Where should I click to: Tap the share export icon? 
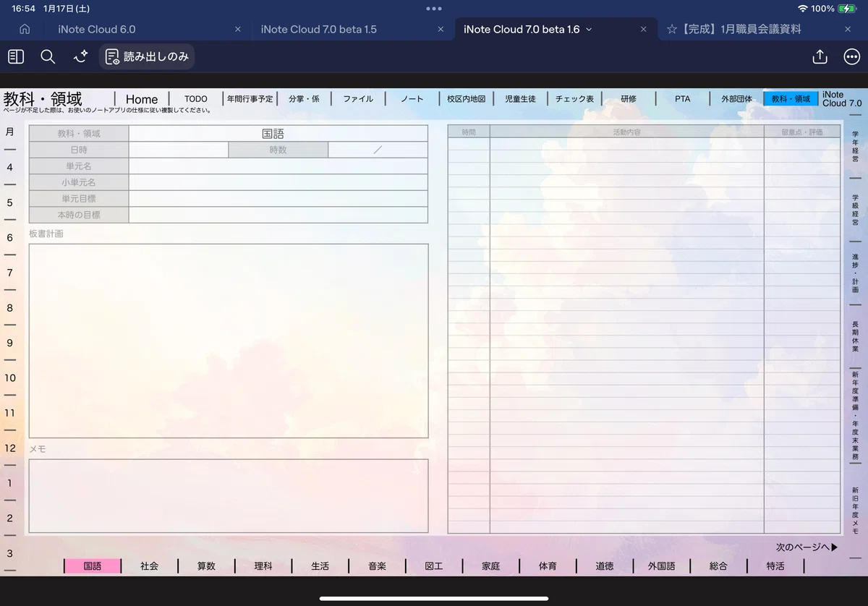click(x=820, y=56)
